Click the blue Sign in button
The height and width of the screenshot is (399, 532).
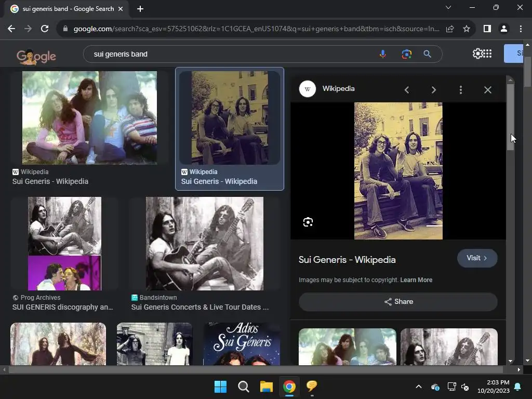click(514, 54)
